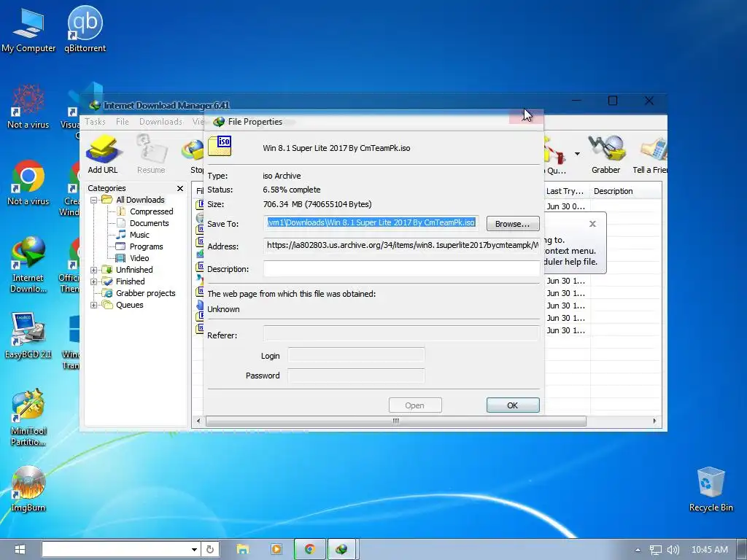Select the Compressed category
The width and height of the screenshot is (747, 560).
[145, 211]
